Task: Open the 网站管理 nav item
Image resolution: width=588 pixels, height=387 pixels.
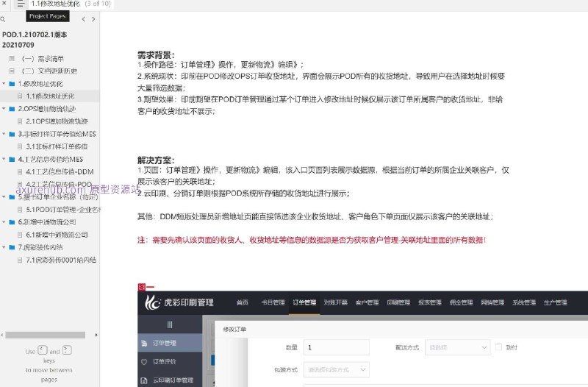Action: (x=492, y=302)
